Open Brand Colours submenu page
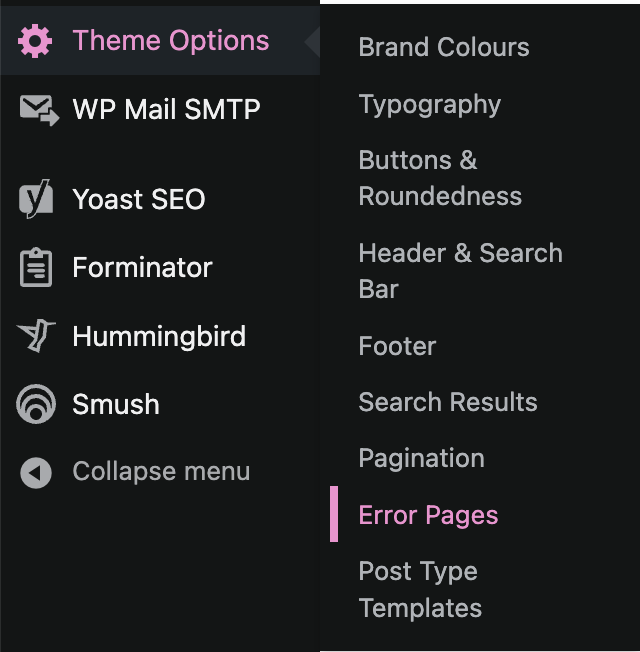Viewport: 640px width, 652px height. pyautogui.click(x=444, y=47)
